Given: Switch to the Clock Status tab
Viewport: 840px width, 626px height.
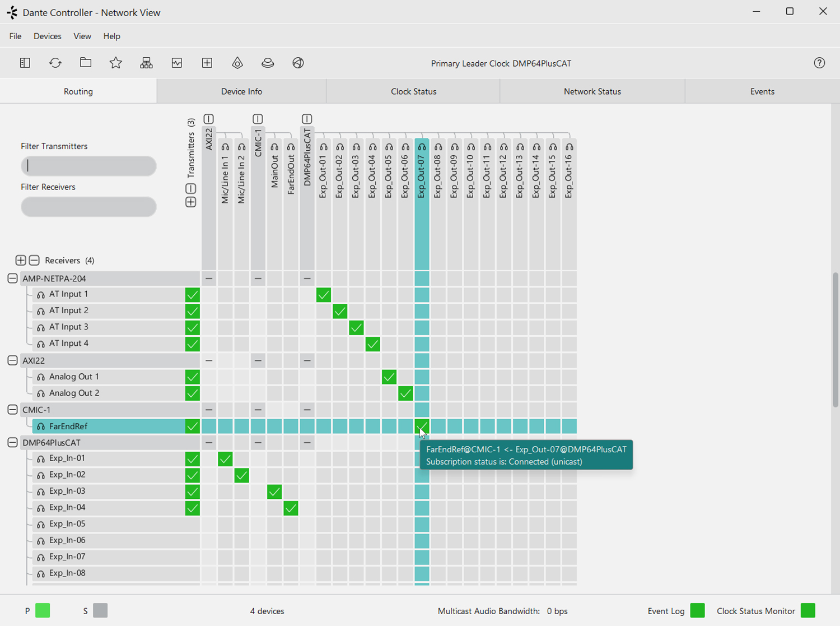Looking at the screenshot, I should coord(413,91).
